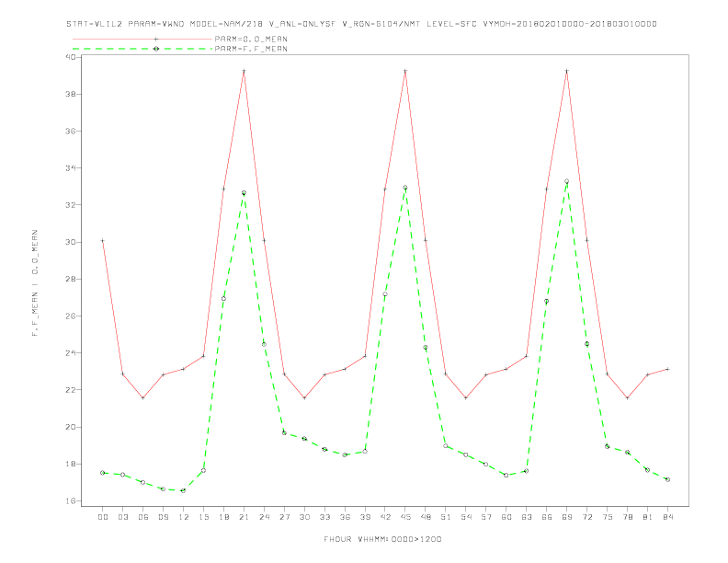The height and width of the screenshot is (563, 728).
Task: Click the PARM=F.F_MEAN legend label
Action: 251,49
